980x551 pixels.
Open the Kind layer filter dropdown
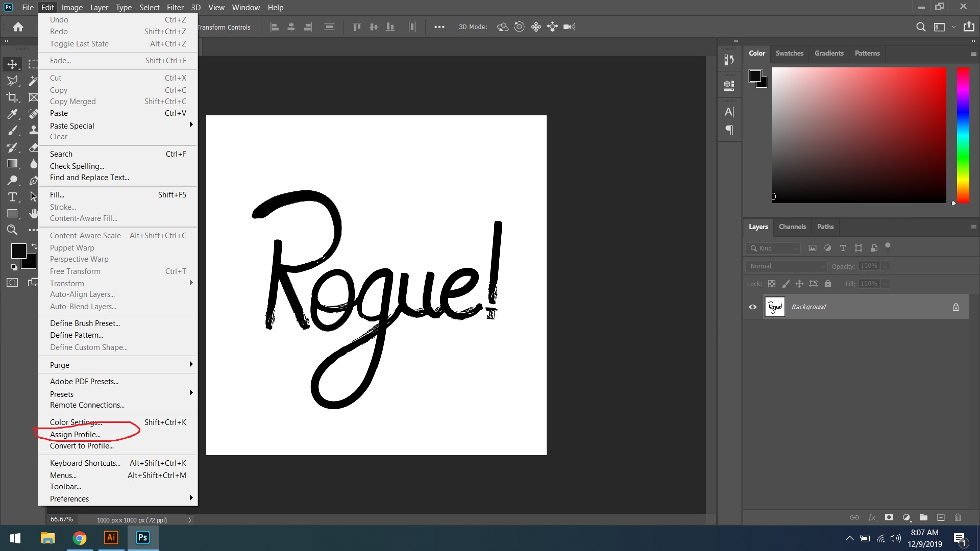pyautogui.click(x=773, y=248)
